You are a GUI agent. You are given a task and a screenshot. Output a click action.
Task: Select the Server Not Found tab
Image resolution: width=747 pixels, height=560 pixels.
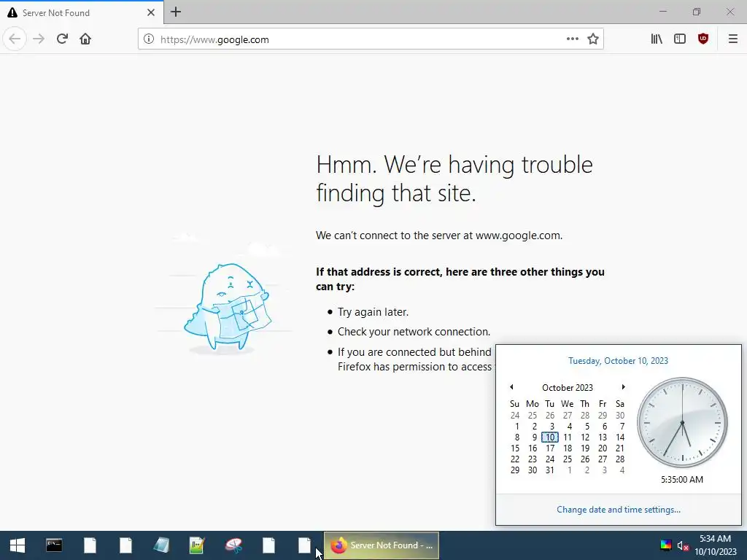(82, 12)
